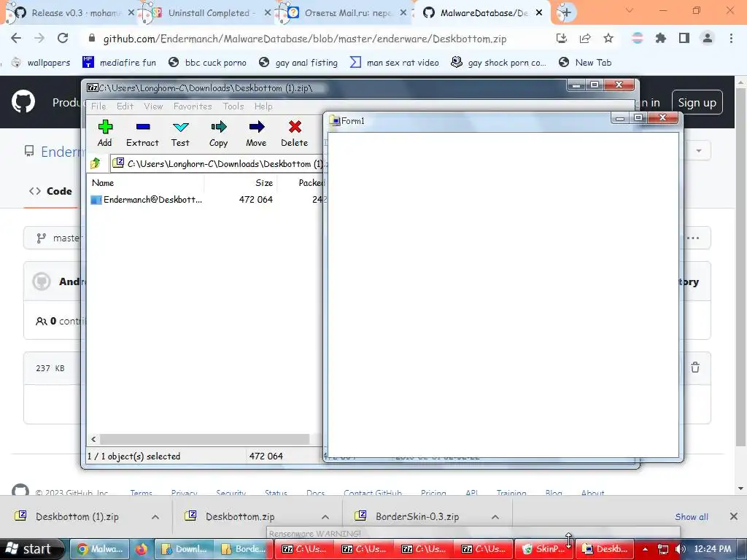Image resolution: width=747 pixels, height=560 pixels.
Task: Click the share page icon in Chrome
Action: [585, 39]
